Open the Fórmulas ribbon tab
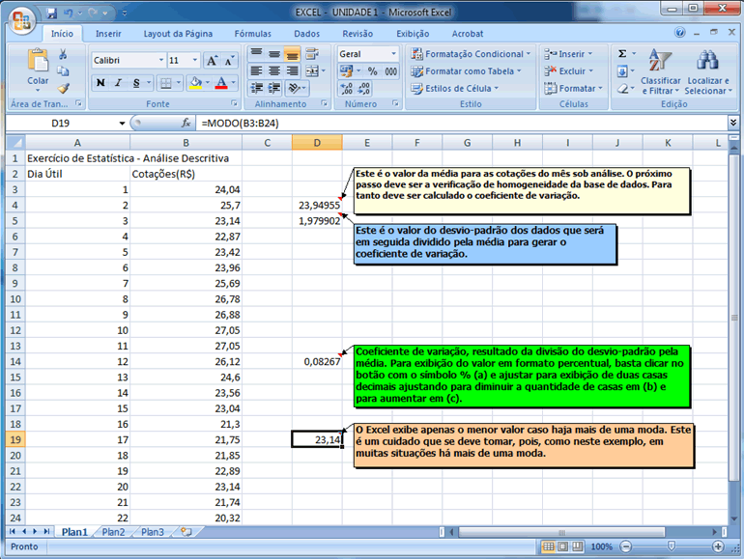744x560 pixels. [x=253, y=33]
